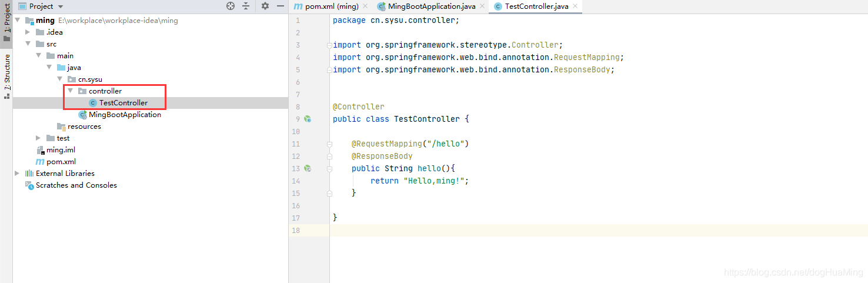Place cursor on package cn.sysu.controller line
868x283 pixels.
coord(396,20)
